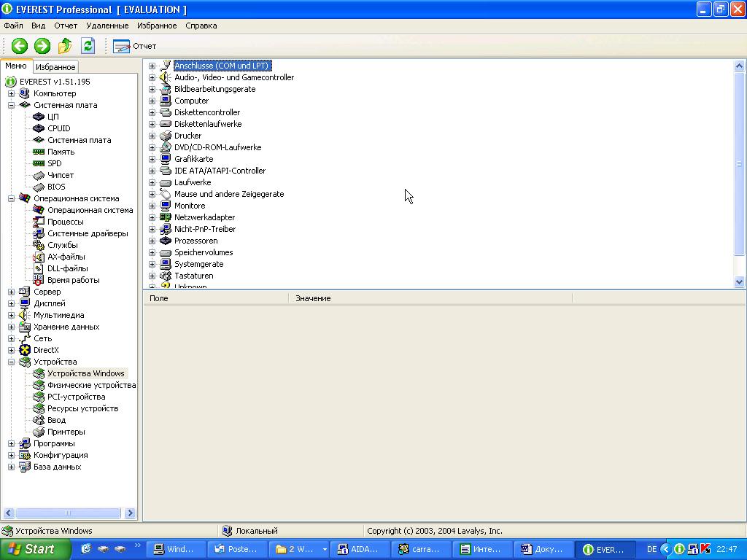Expand the Мультимедиа tree node
The image size is (747, 560).
point(11,315)
